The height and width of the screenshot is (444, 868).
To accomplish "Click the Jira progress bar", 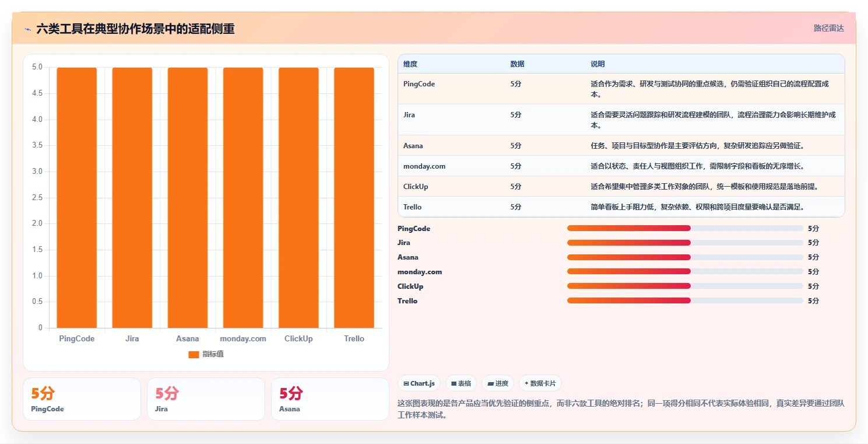I will [x=685, y=243].
